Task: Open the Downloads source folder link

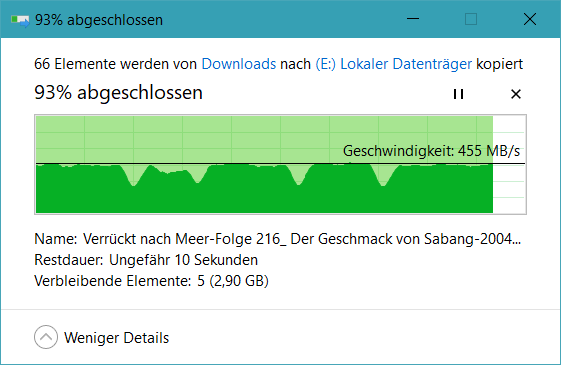Action: [x=239, y=64]
